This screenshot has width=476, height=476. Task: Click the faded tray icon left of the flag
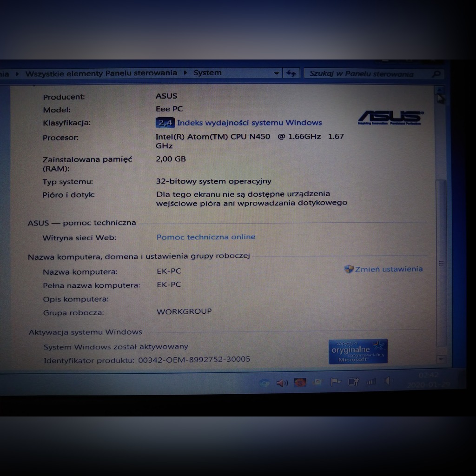317,382
